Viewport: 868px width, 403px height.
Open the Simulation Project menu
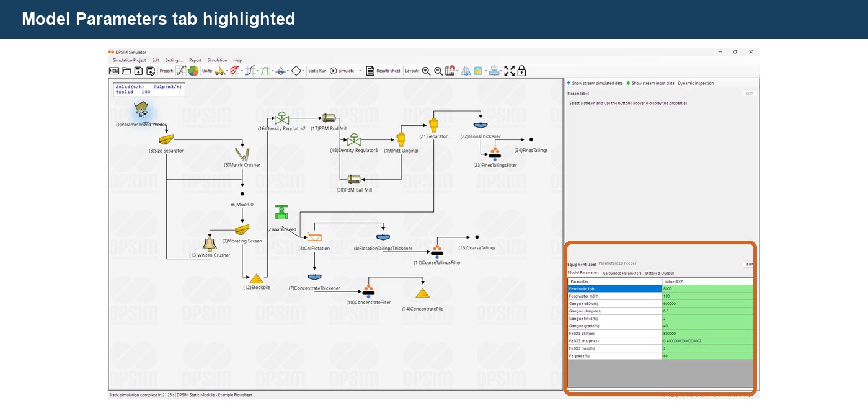pyautogui.click(x=130, y=60)
